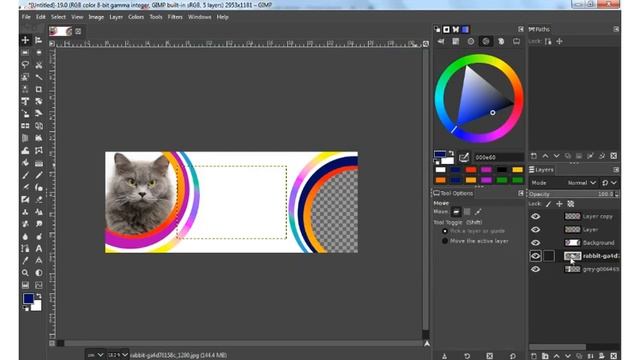640x360 pixels.
Task: Delete path button in Paths panel
Action: tap(613, 156)
